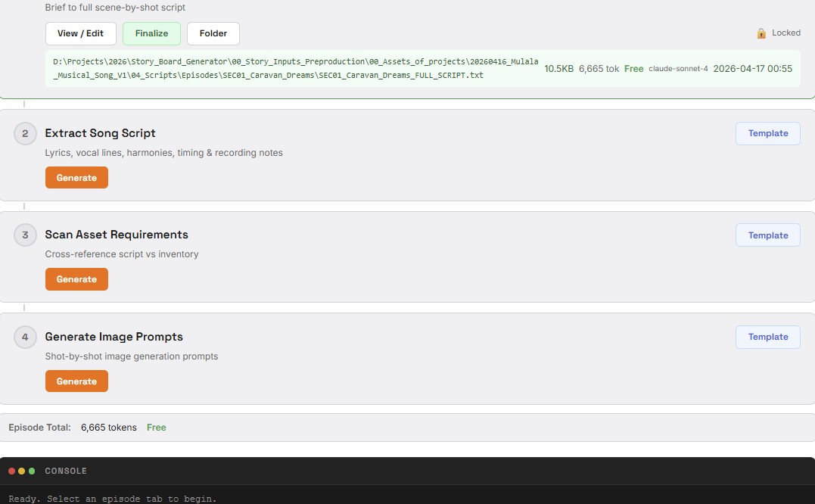Viewport: 815px width, 504px height.
Task: Click the View / Edit button
Action: tap(80, 33)
